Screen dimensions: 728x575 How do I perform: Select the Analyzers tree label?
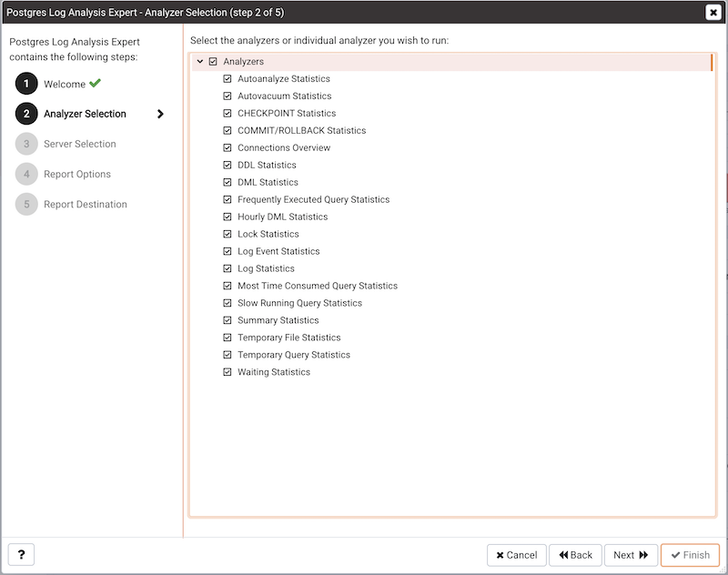coord(243,61)
